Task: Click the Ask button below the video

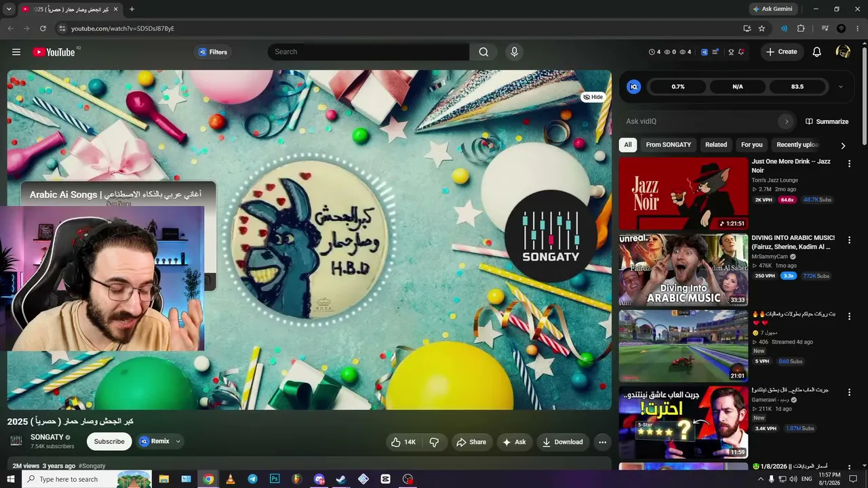Action: [x=514, y=442]
